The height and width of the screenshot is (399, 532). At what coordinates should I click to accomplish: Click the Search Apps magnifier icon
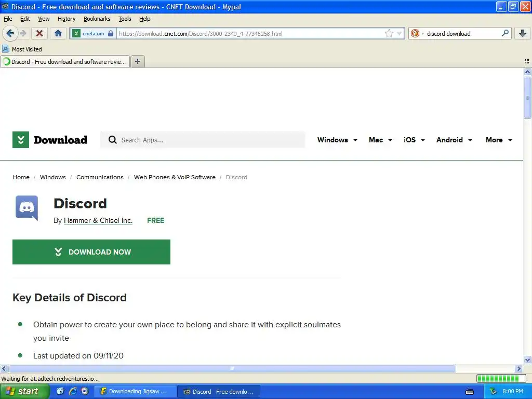pyautogui.click(x=112, y=140)
